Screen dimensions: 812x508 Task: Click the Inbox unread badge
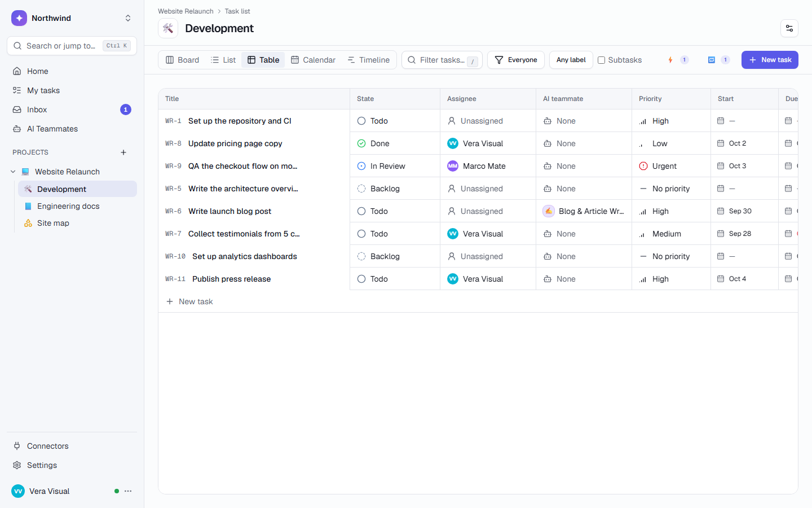click(x=126, y=110)
